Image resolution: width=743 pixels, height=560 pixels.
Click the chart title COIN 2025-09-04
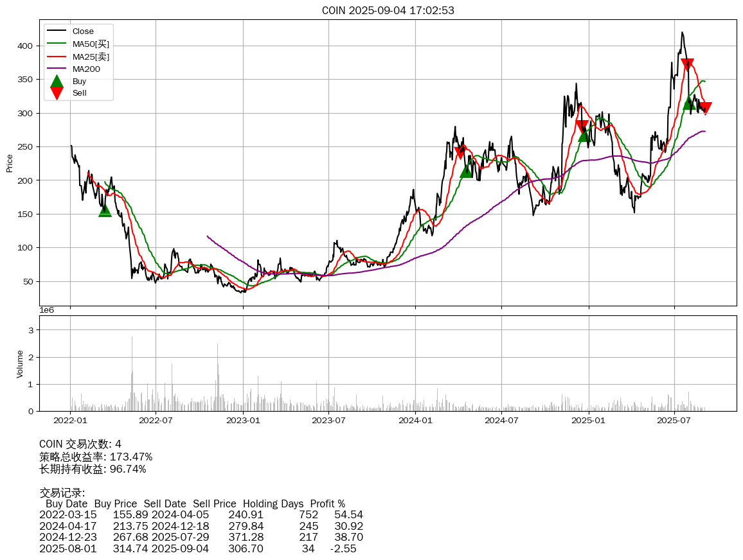[x=388, y=10]
